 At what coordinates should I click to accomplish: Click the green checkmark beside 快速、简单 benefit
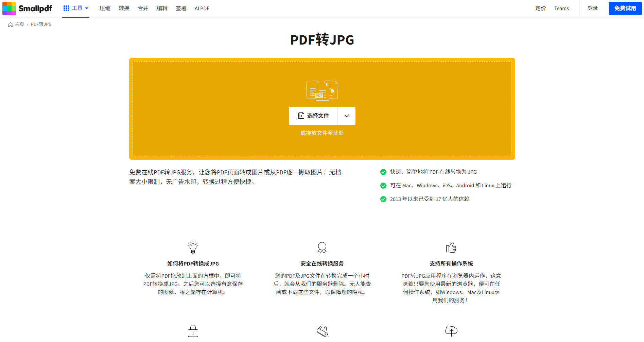(383, 172)
